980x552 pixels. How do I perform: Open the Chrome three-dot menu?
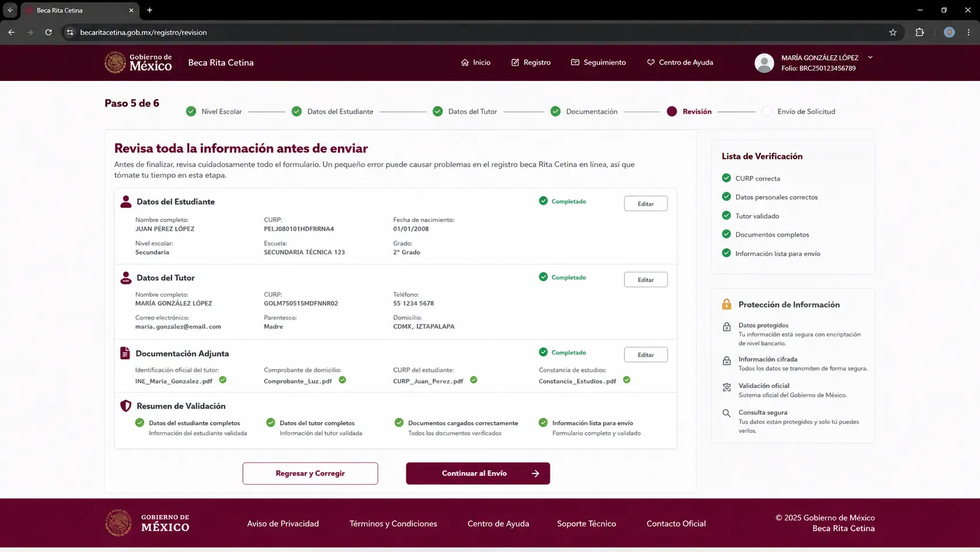click(x=969, y=32)
